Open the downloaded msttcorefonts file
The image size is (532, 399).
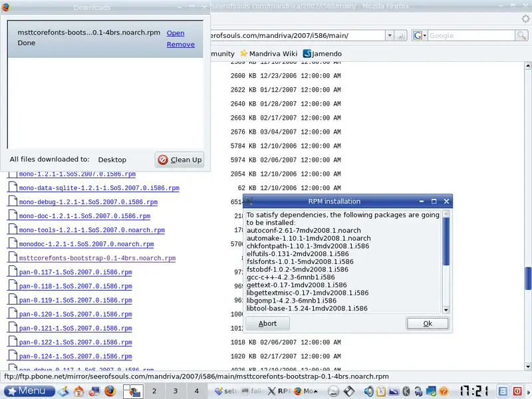click(x=176, y=33)
